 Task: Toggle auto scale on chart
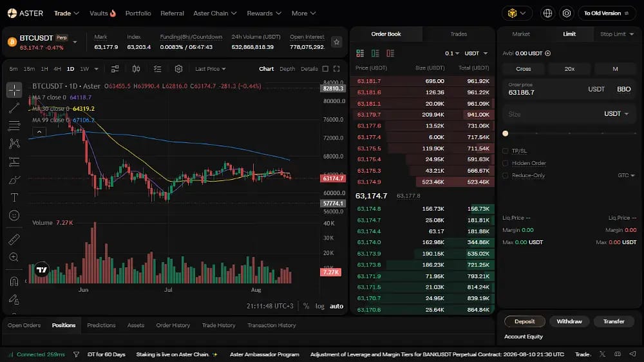[336, 306]
